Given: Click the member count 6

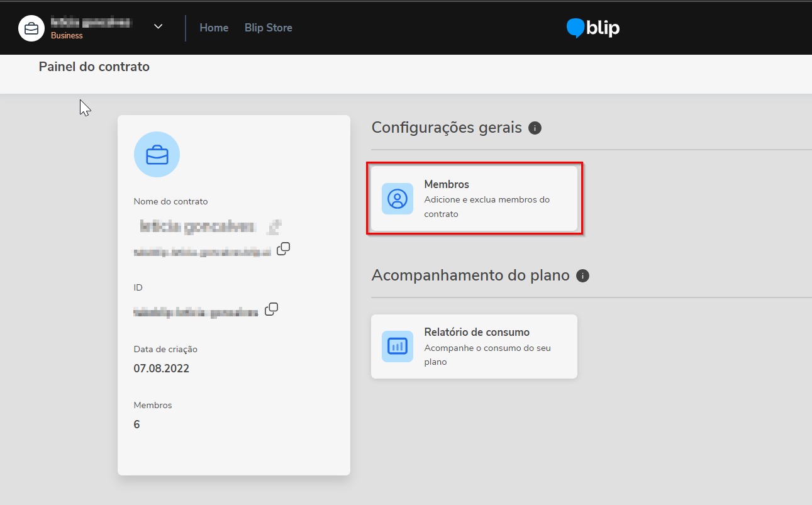Looking at the screenshot, I should 137,425.
